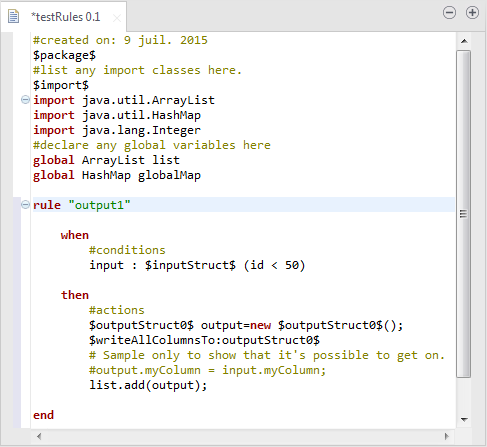Click the '#created on' comment line
The height and width of the screenshot is (447, 487).
pyautogui.click(x=120, y=40)
